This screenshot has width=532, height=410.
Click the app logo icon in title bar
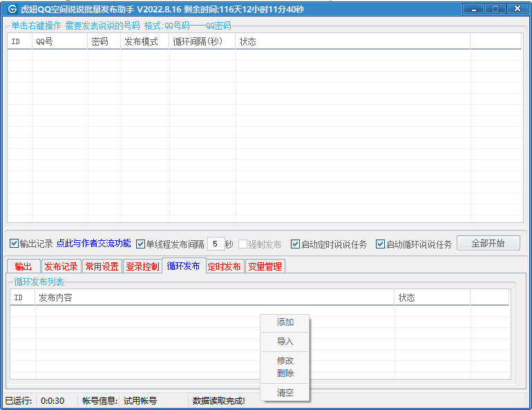pyautogui.click(x=12, y=9)
